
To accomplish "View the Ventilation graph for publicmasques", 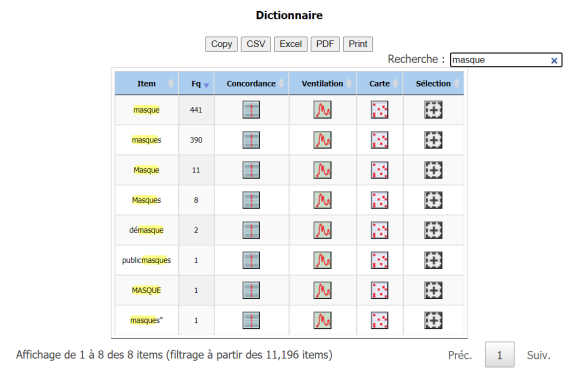I will 322,260.
